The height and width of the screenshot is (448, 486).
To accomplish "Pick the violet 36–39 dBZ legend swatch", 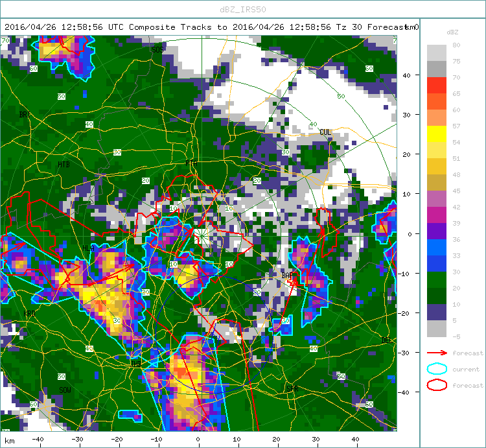I will (436, 231).
